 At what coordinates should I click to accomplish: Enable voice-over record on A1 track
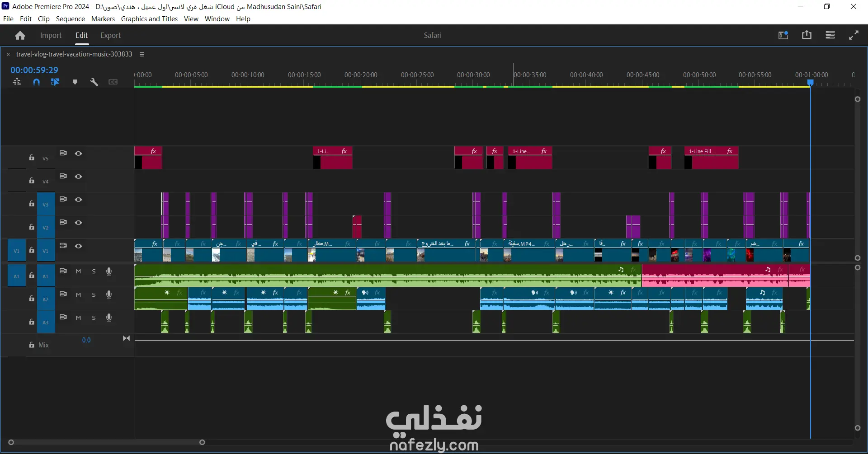(x=109, y=271)
